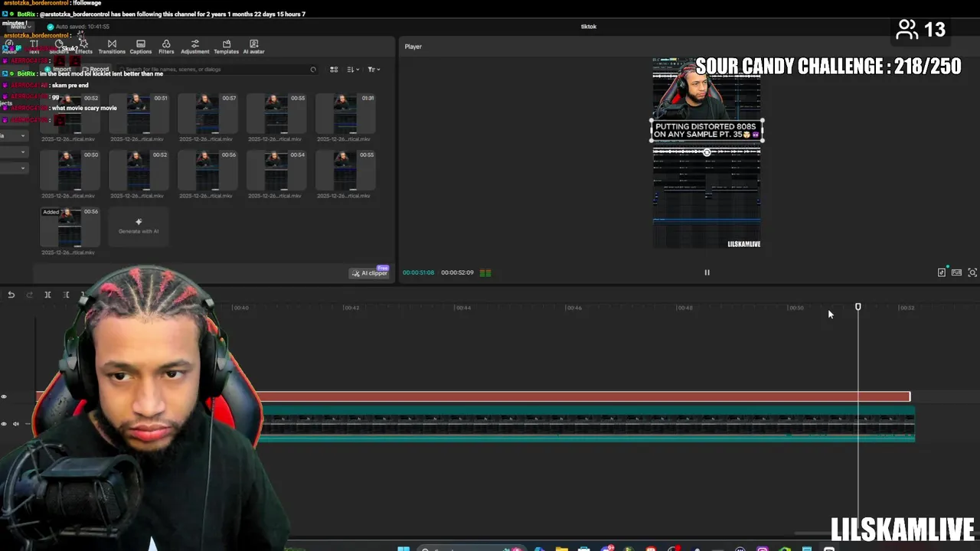Select the clip with duration 00:51
The width and height of the screenshot is (980, 551).
139,113
